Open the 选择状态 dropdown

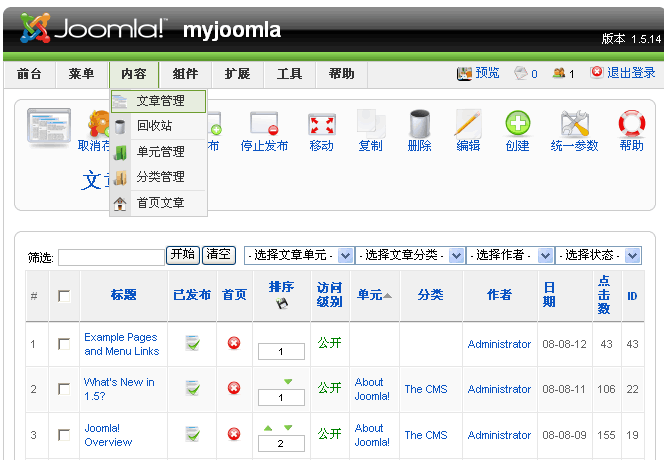(598, 255)
